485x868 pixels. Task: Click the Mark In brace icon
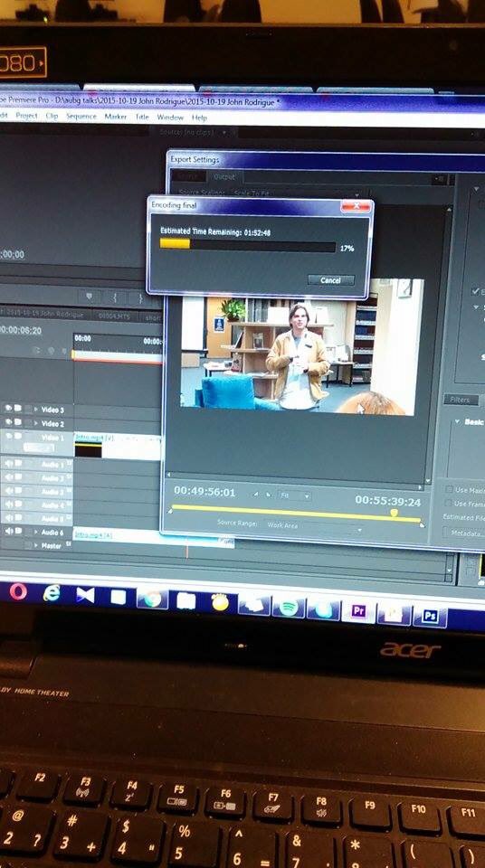point(115,297)
